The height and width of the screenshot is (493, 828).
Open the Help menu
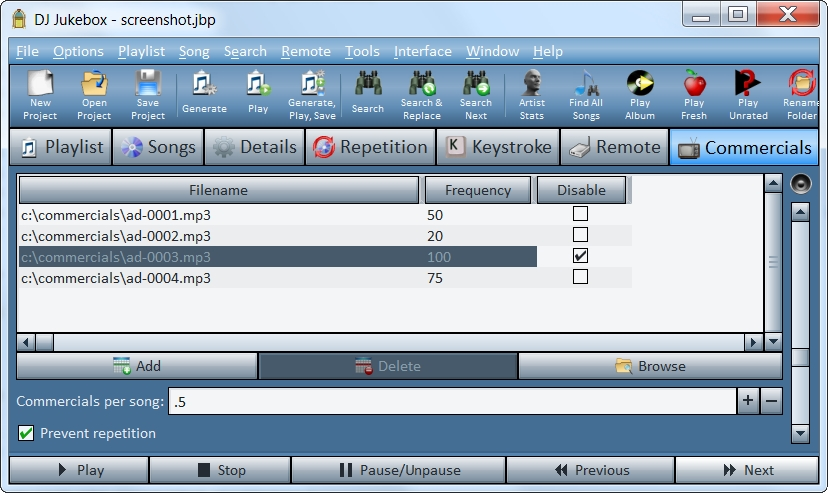[548, 51]
